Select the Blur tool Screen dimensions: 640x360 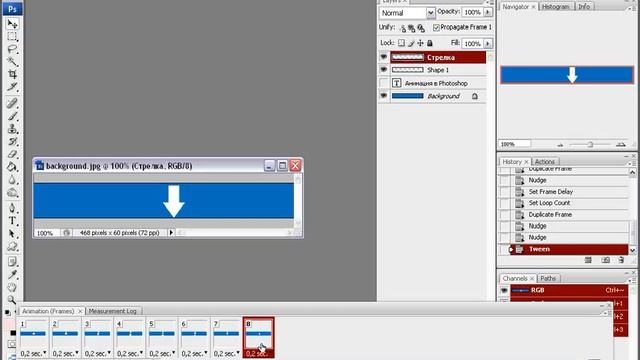(x=12, y=180)
